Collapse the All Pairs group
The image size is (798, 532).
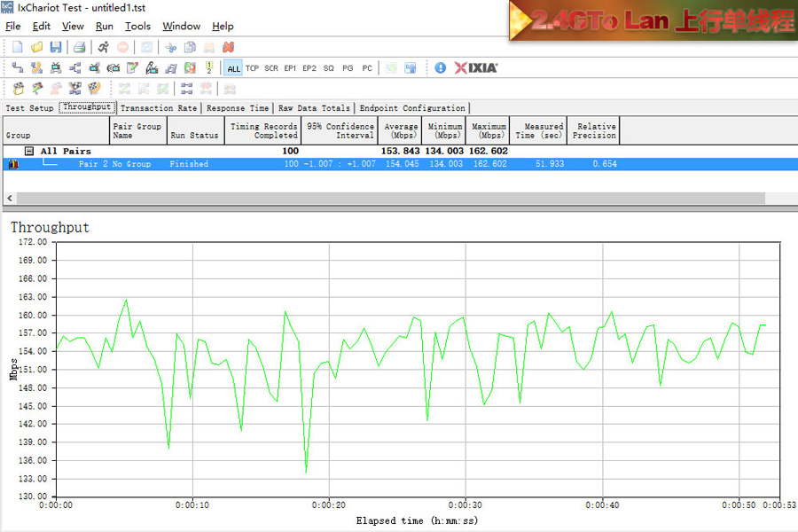29,152
